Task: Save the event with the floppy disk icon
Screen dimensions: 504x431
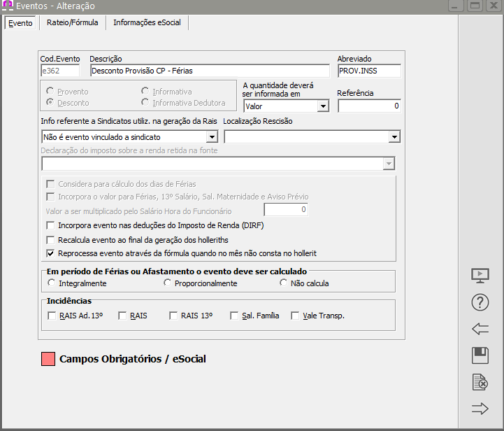Action: click(x=480, y=356)
